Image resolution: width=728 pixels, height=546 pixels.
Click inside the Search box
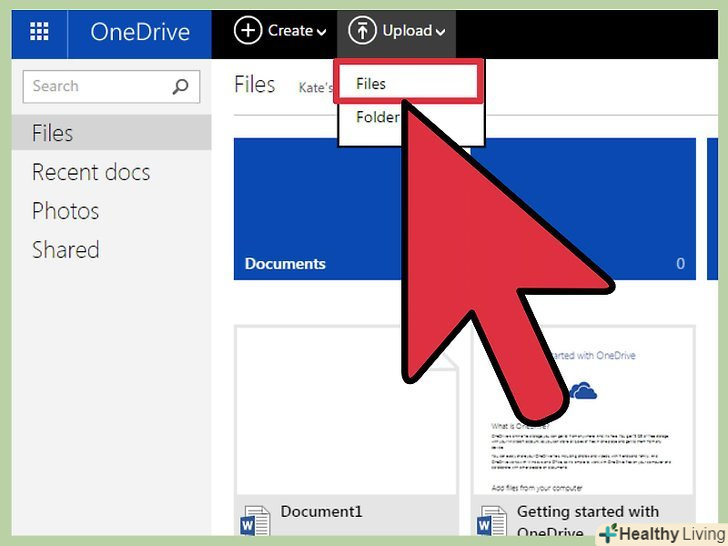tap(111, 86)
